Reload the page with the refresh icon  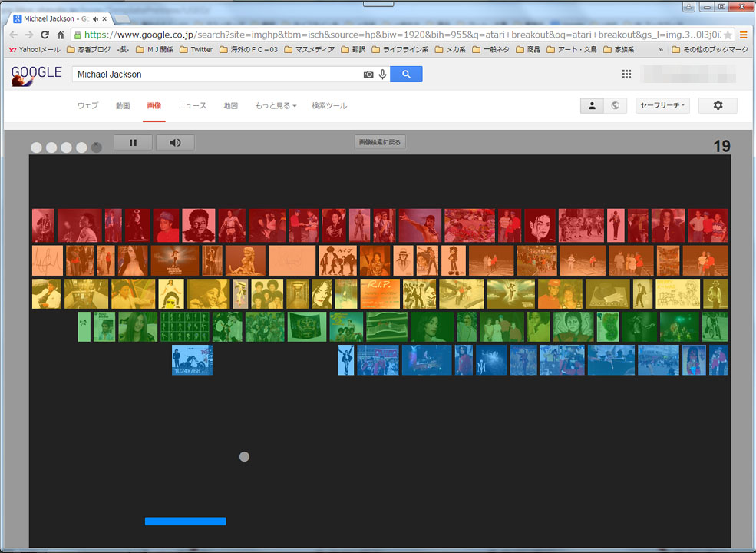tap(45, 35)
